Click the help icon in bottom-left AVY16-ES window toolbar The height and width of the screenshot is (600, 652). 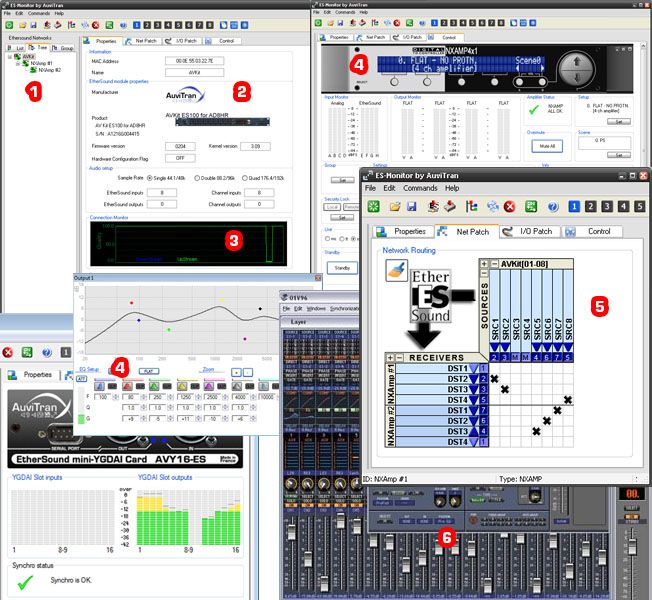click(47, 353)
